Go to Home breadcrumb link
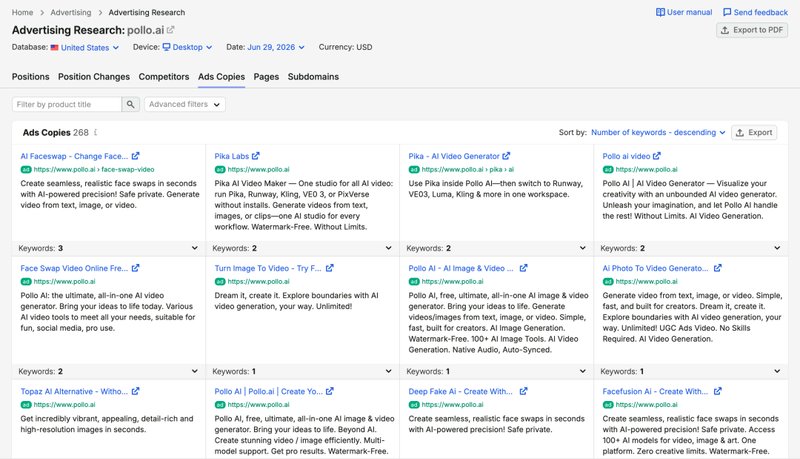Screen dimensions: 800x459 click(22, 12)
